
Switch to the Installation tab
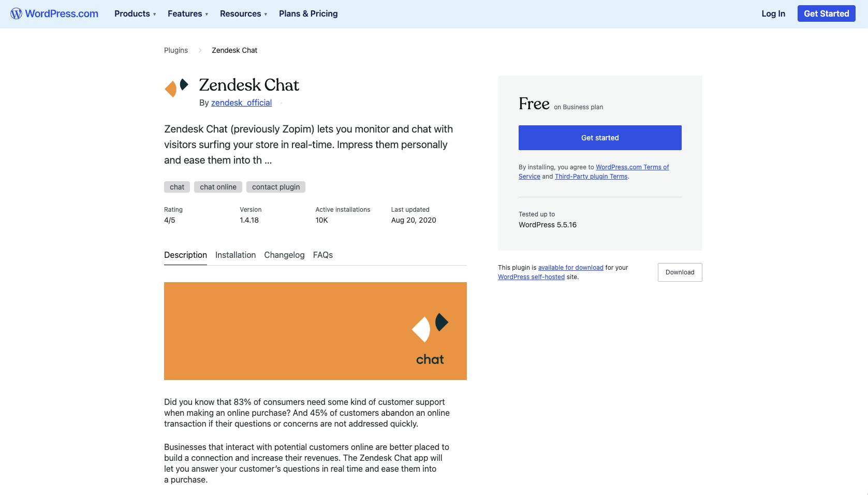pyautogui.click(x=236, y=255)
